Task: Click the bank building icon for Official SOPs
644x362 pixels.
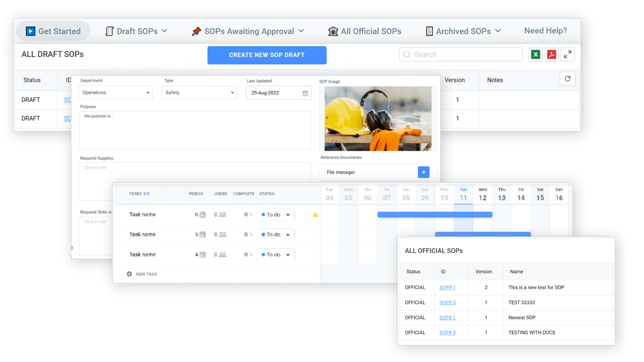Action: [x=333, y=31]
